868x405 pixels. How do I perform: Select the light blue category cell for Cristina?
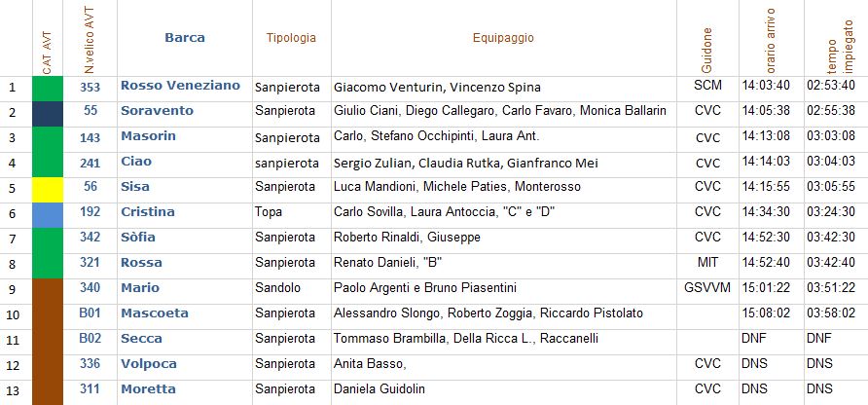48,215
